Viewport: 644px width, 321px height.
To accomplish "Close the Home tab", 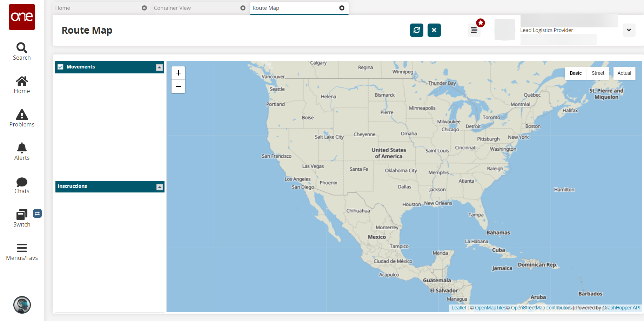I will pyautogui.click(x=144, y=8).
